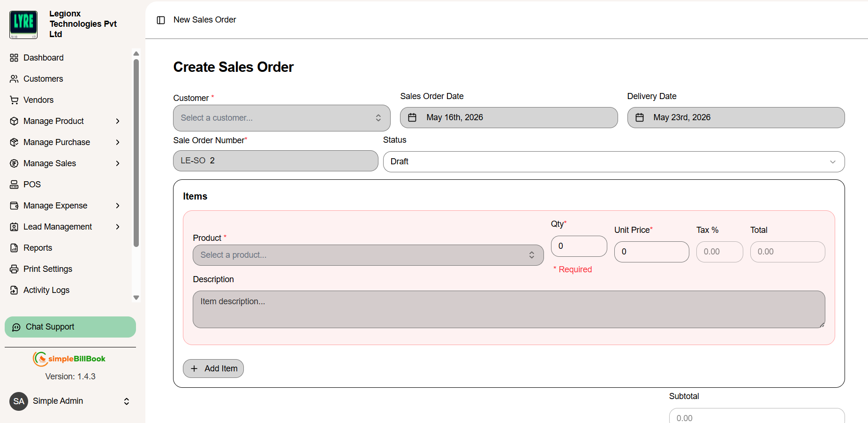
Task: Click the Sale Order Number field
Action: coord(276,161)
